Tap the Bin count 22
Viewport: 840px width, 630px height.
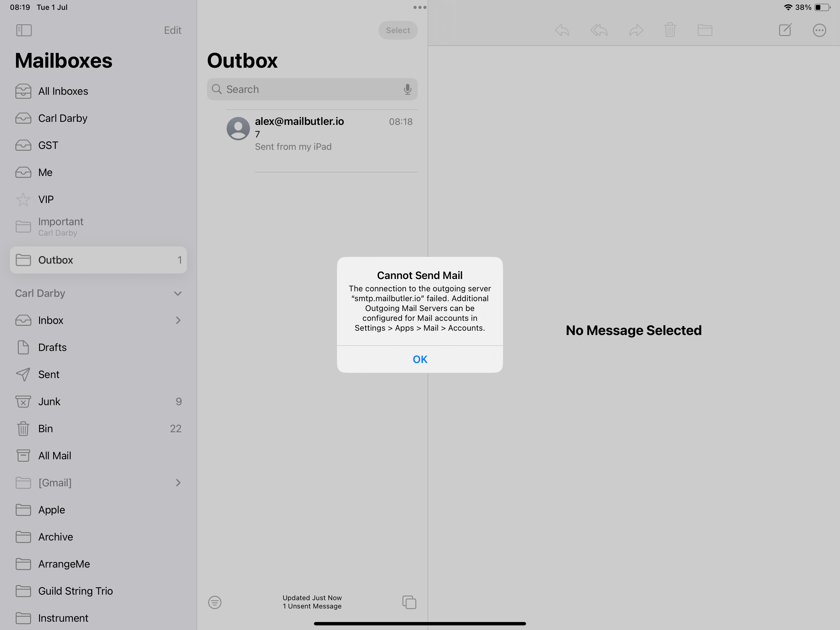tap(176, 429)
